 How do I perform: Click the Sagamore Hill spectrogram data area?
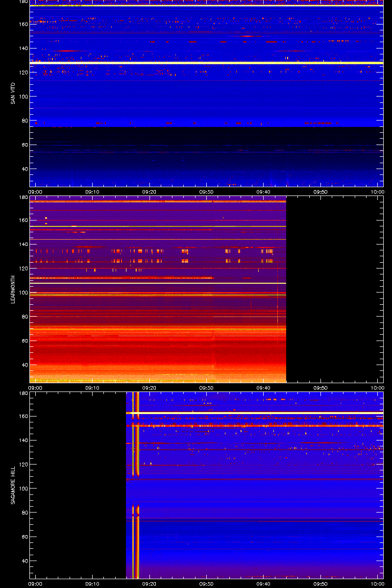click(255, 485)
